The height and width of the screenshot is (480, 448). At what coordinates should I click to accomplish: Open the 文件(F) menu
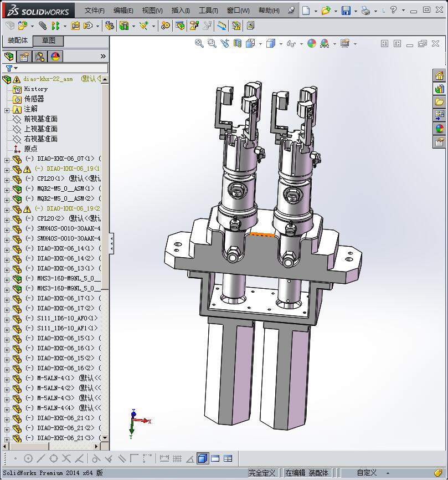(x=94, y=11)
